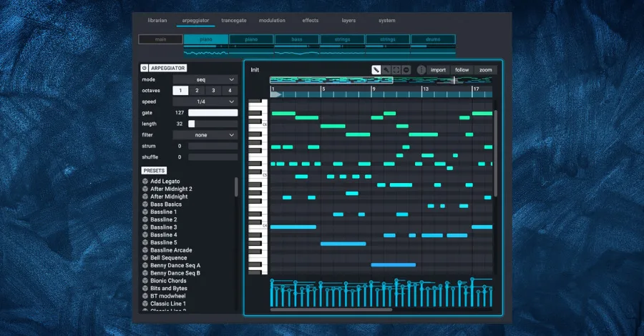Click the cube icon beside Benny Dance Seq B
This screenshot has height=336, width=644.
[145, 273]
